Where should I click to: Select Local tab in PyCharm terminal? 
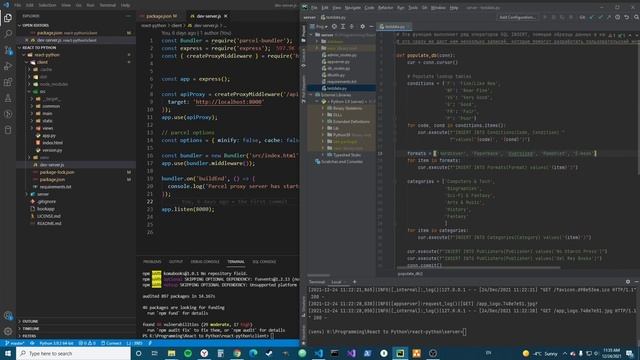coord(336,282)
